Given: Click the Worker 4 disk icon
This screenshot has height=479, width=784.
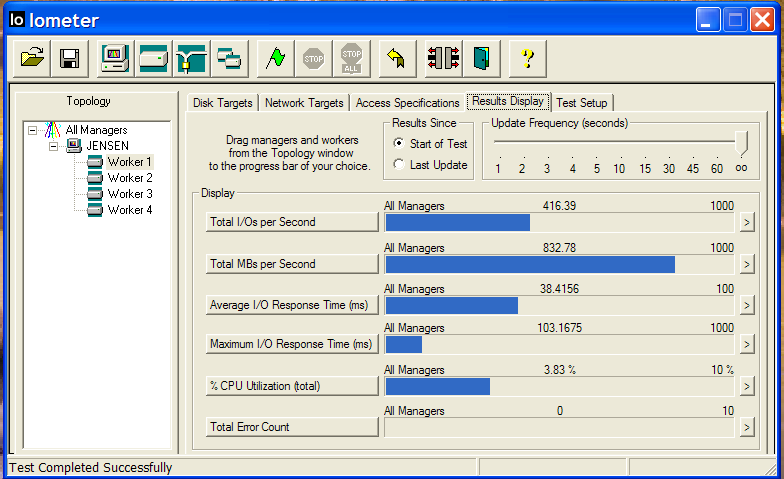Looking at the screenshot, I should click(95, 210).
